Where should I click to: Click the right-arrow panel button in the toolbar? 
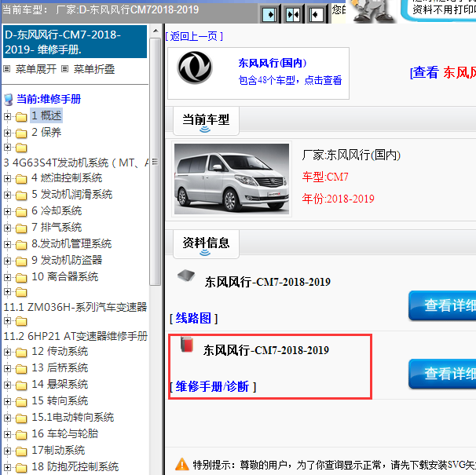pos(270,14)
